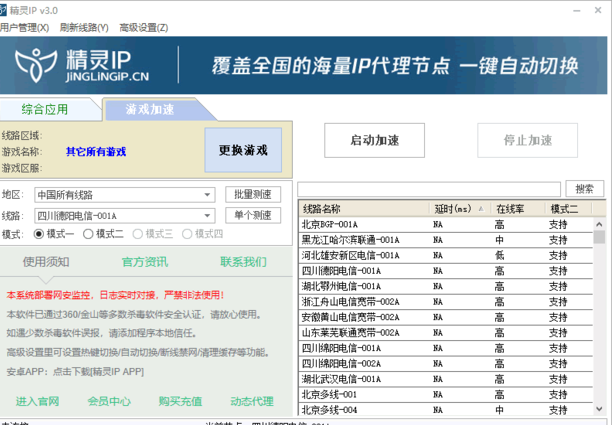Click the 更换游戏 button
The height and width of the screenshot is (425, 612).
(x=243, y=150)
